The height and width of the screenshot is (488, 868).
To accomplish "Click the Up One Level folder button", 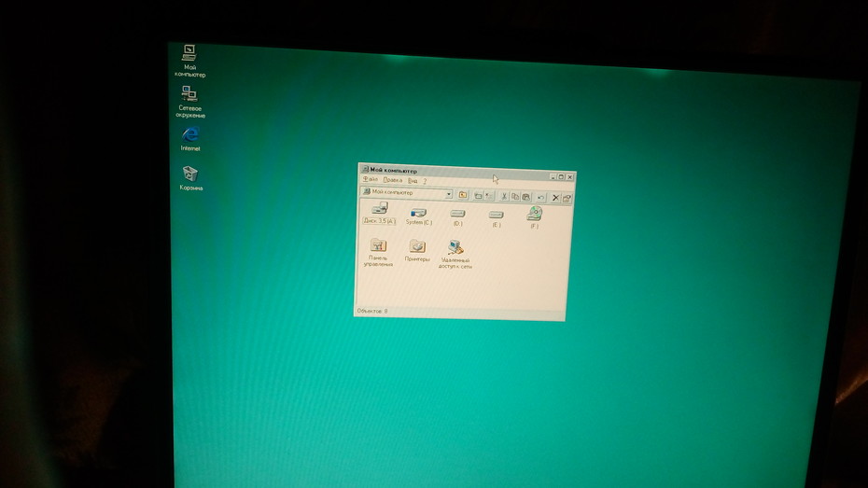I will click(463, 195).
